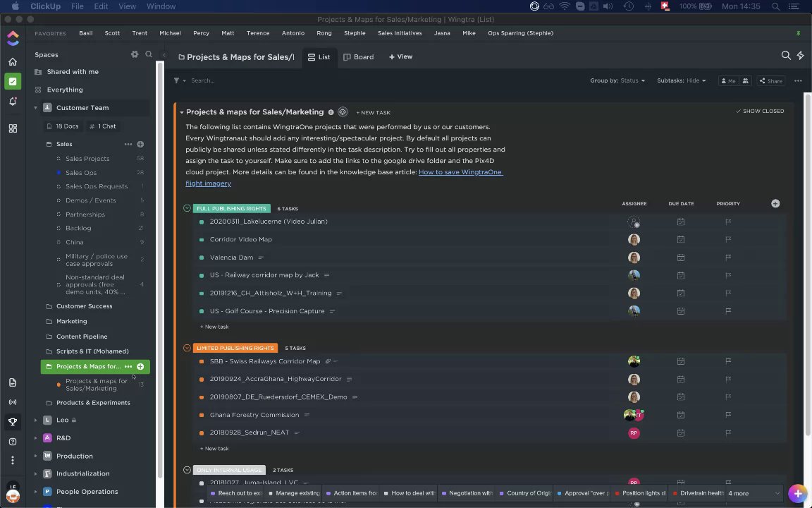This screenshot has width=812, height=508.
Task: Expand the R&D space
Action: (x=35, y=438)
